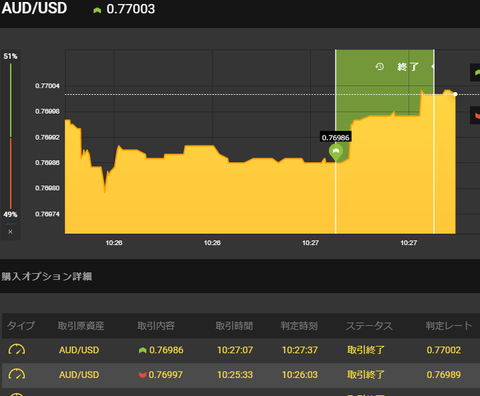This screenshot has width=480, height=396.
Task: Click the 判定時刻 column header
Action: coord(299,326)
